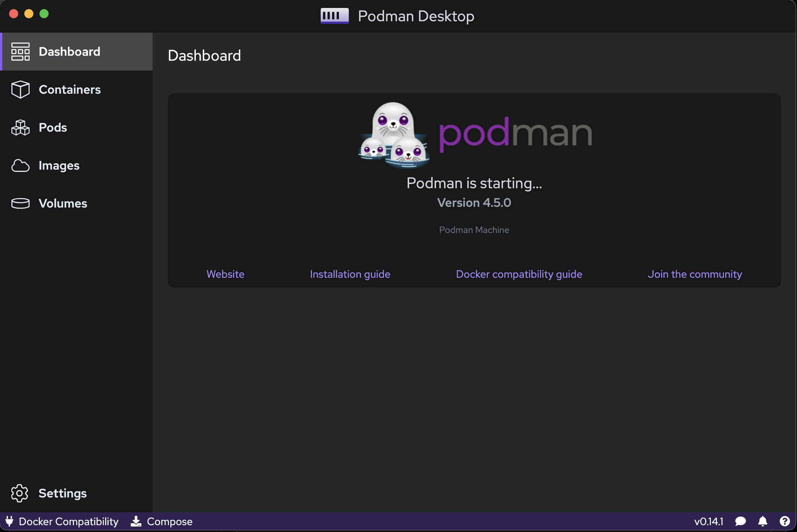Viewport: 797px width, 532px height.
Task: Click Compose in the status bar
Action: click(x=162, y=521)
